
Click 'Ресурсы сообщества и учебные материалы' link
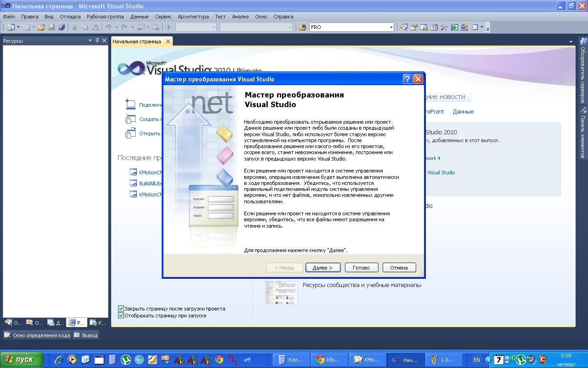pyautogui.click(x=362, y=285)
